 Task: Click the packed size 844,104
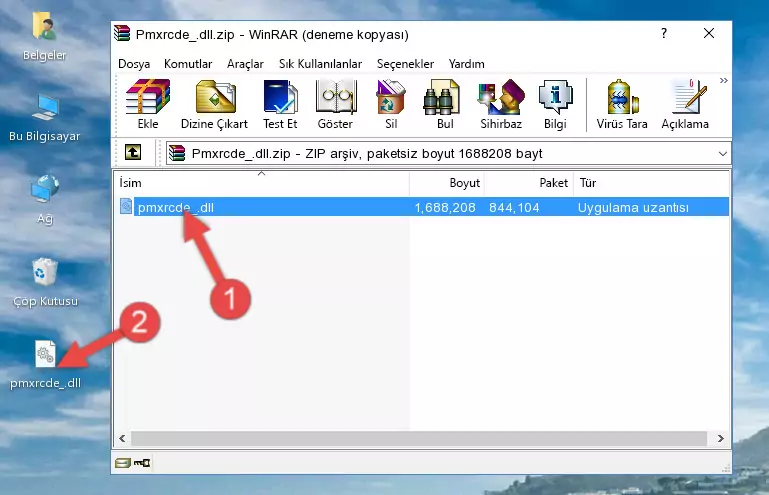(x=514, y=208)
